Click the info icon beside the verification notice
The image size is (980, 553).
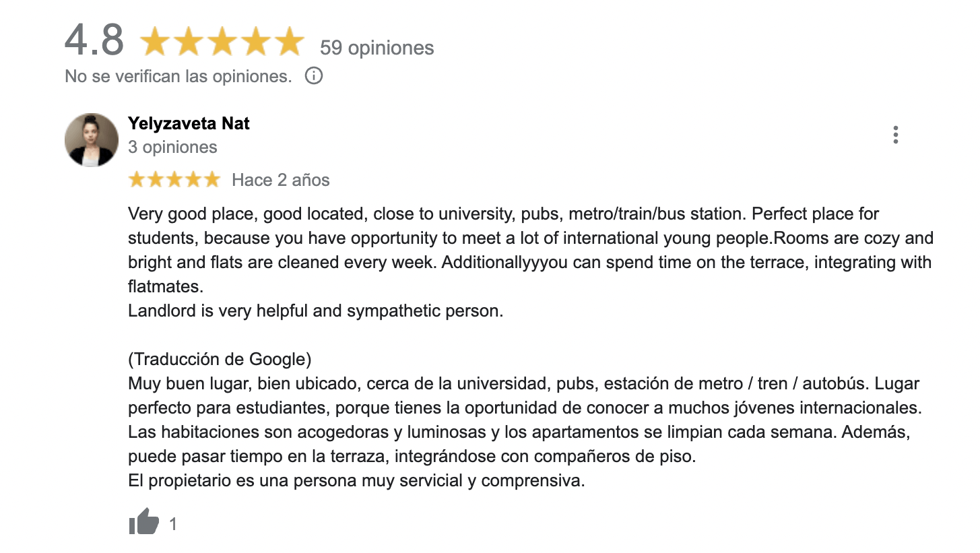tap(314, 76)
